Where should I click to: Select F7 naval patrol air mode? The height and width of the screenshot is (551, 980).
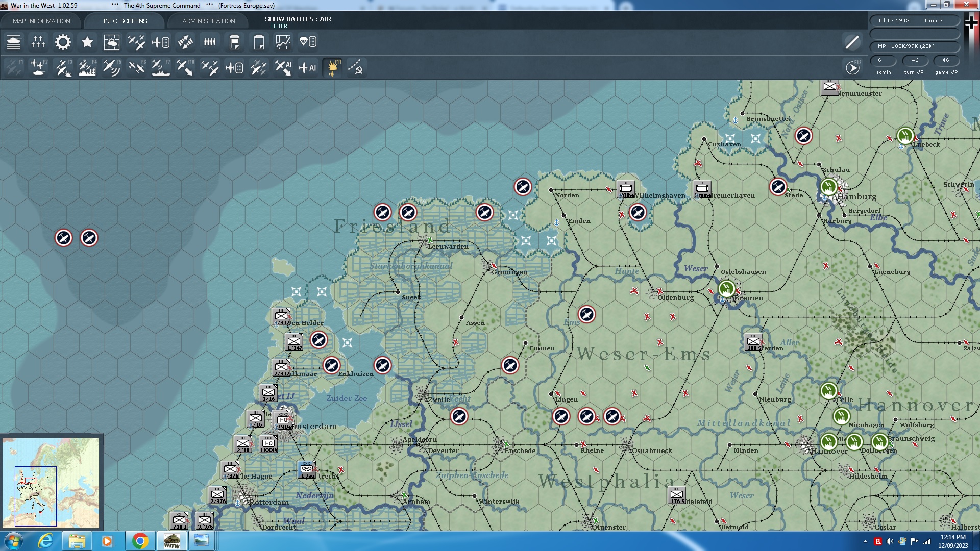[x=161, y=67]
